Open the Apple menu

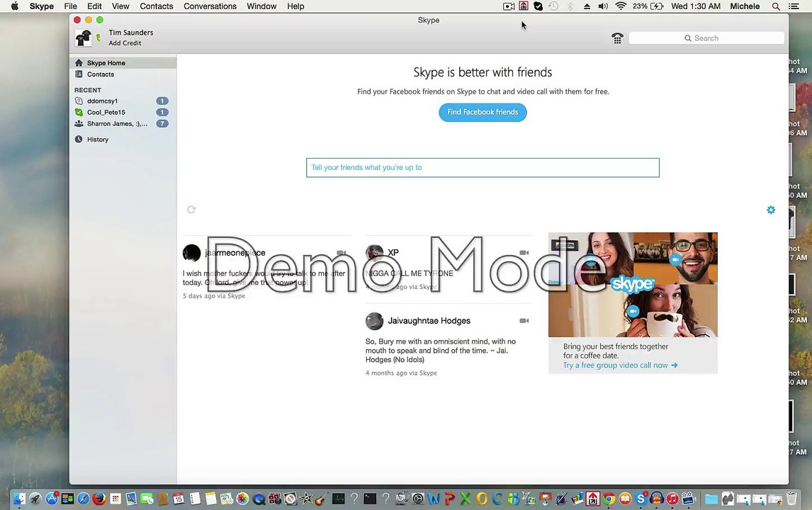tap(14, 6)
